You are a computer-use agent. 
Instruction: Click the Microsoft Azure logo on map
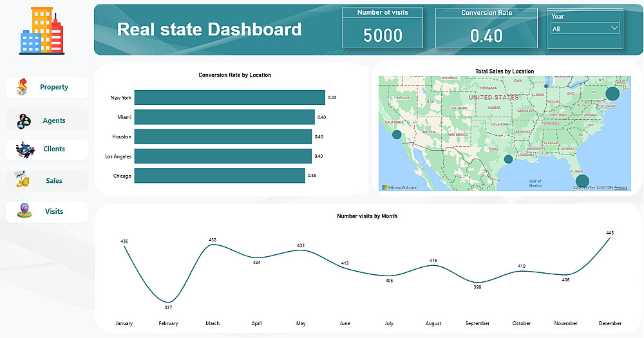[x=400, y=187]
